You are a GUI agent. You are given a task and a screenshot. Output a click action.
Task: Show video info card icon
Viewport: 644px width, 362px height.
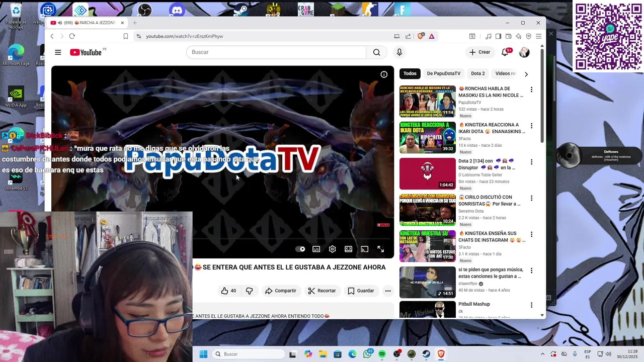pyautogui.click(x=384, y=74)
